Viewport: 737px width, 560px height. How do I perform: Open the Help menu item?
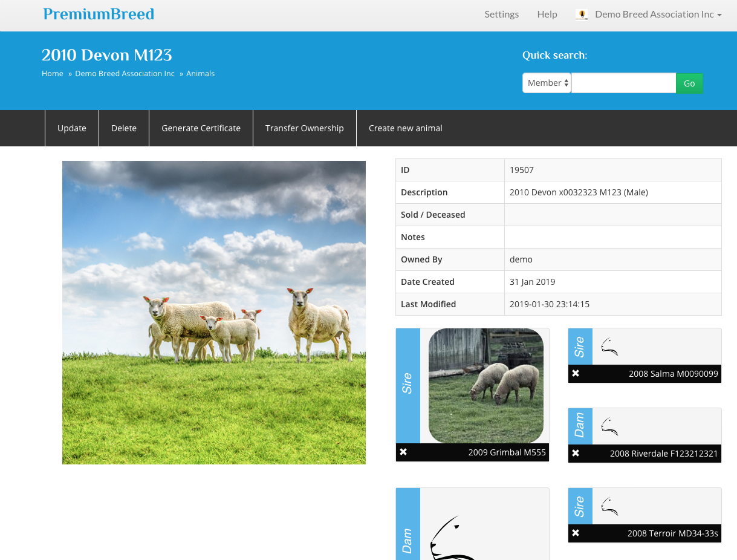pos(547,15)
